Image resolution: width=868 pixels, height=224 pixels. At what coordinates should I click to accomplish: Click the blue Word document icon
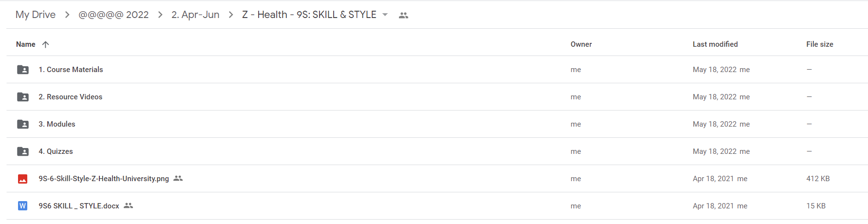pos(22,206)
